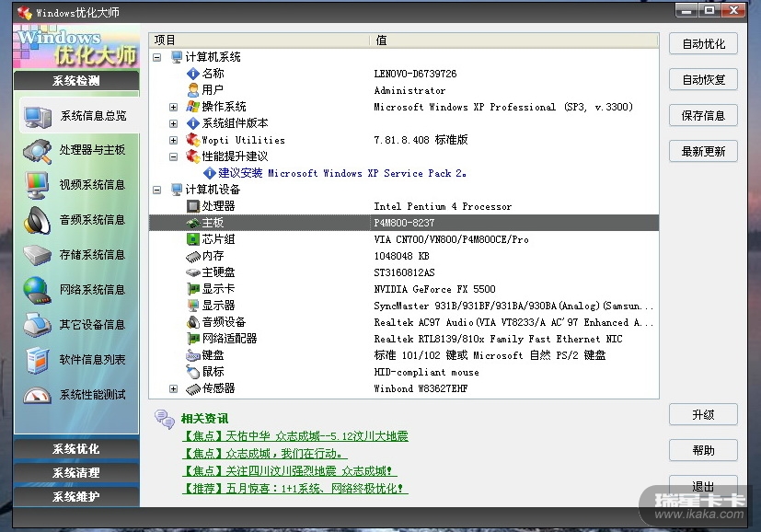Select the Winbond W83627EHF sensor value

pos(421,388)
